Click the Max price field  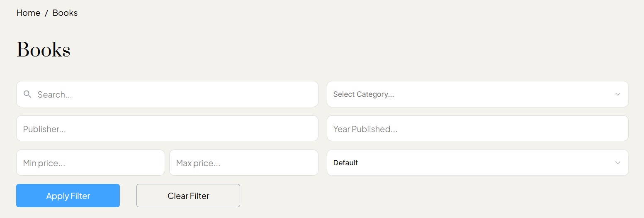(x=244, y=163)
